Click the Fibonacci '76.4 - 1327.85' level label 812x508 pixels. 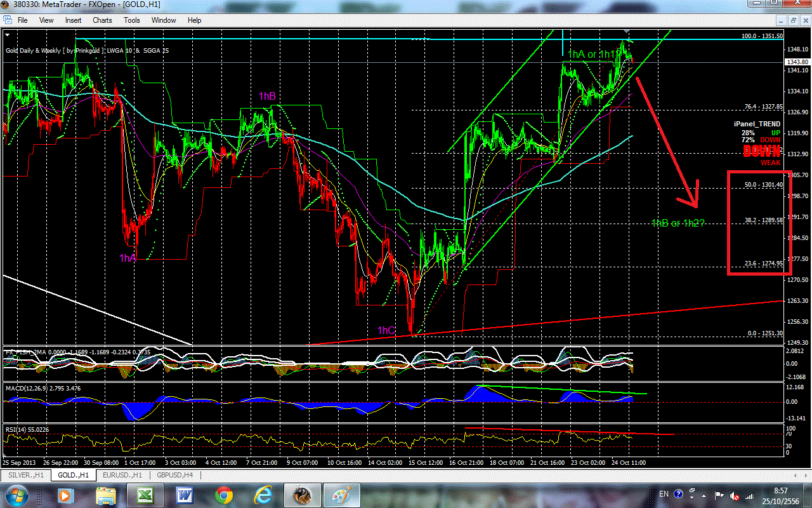click(x=763, y=107)
